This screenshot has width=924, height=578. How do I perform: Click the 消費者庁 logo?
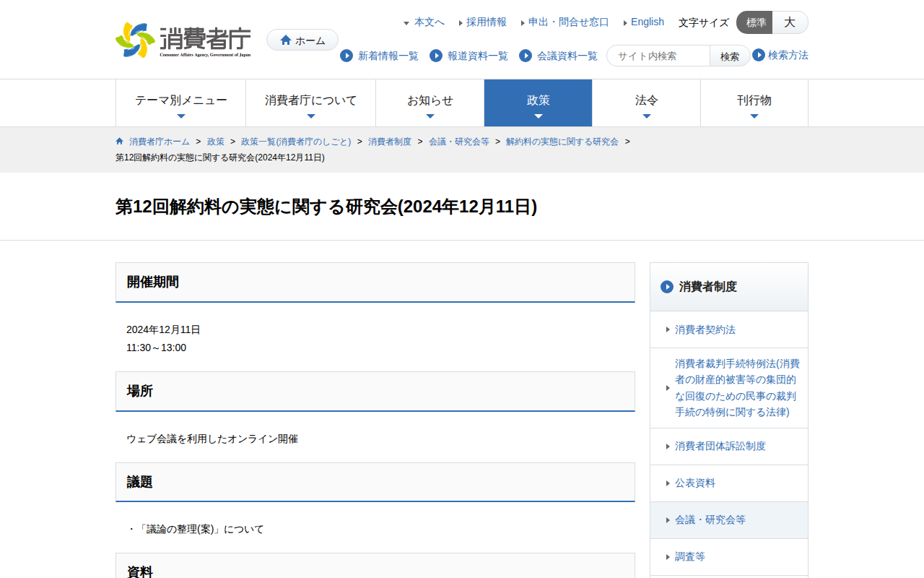click(183, 40)
